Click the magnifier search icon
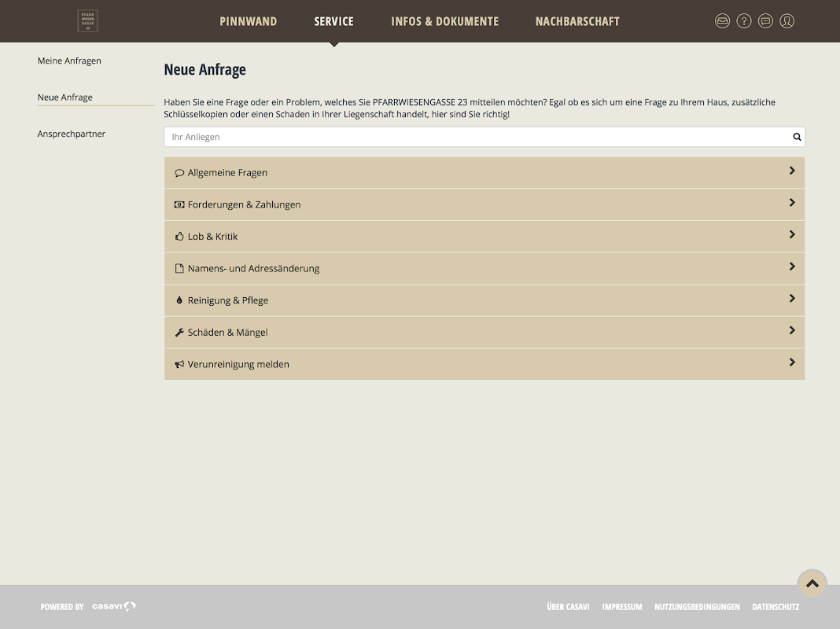The width and height of the screenshot is (840, 629). pyautogui.click(x=797, y=137)
